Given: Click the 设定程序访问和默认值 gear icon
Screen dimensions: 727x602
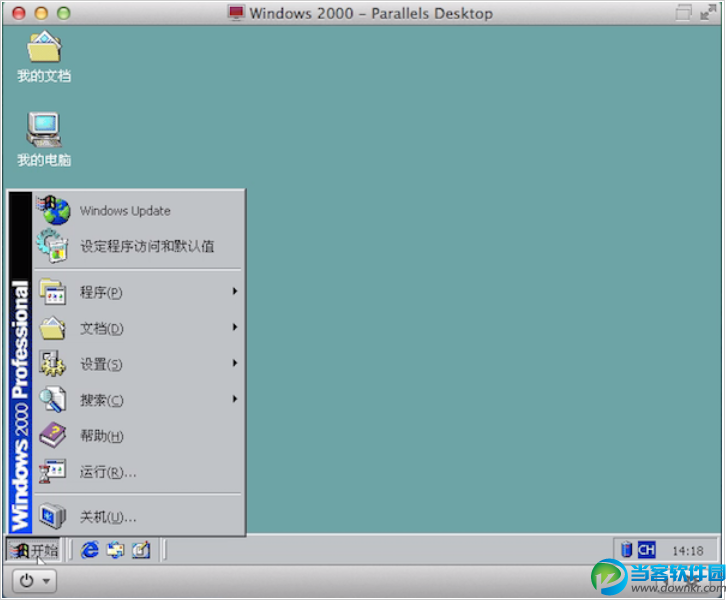Looking at the screenshot, I should (52, 246).
